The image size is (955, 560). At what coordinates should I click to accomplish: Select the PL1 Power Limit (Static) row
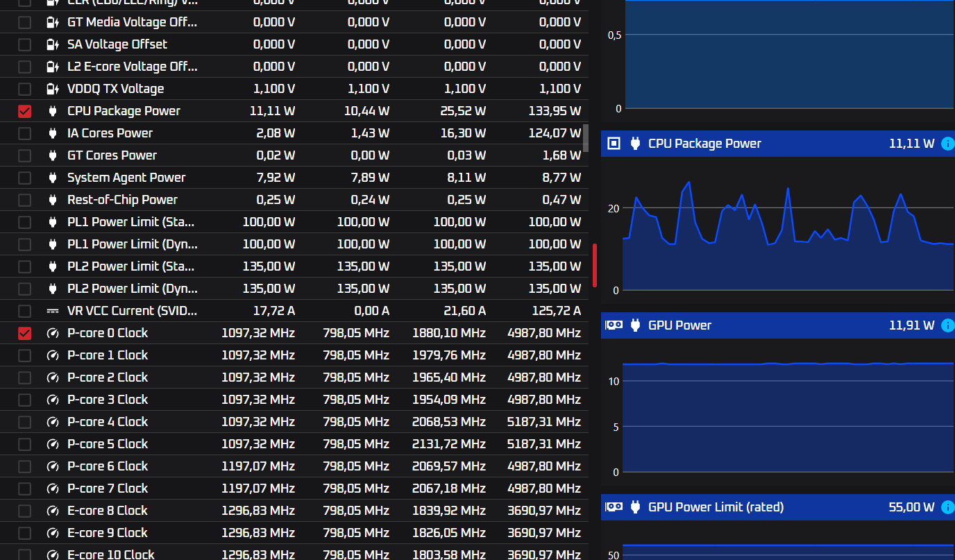coord(294,222)
